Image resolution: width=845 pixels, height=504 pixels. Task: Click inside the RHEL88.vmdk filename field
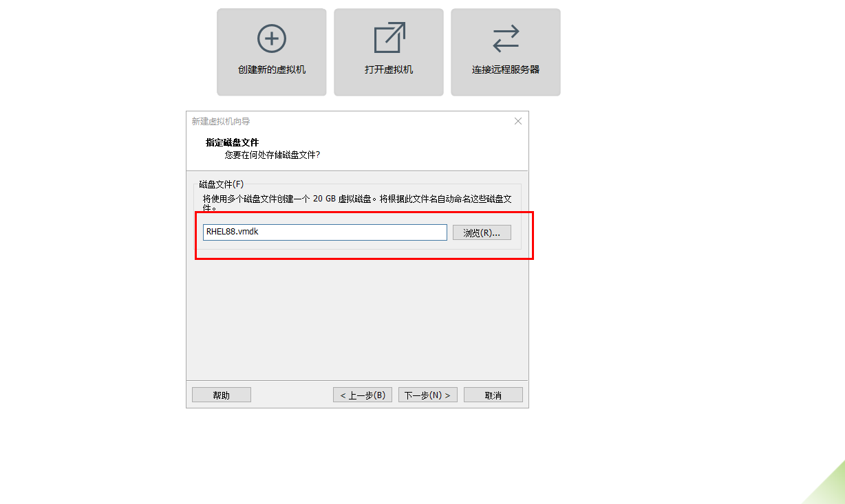(x=325, y=232)
